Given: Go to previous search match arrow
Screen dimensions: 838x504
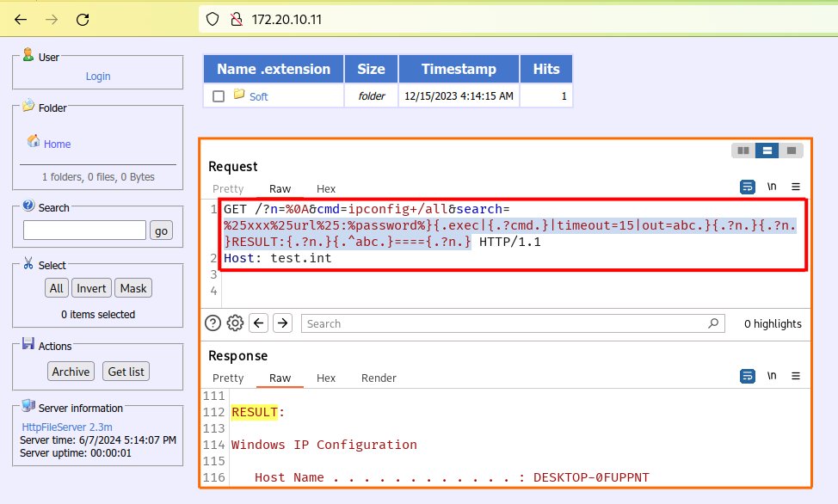Looking at the screenshot, I should pyautogui.click(x=259, y=323).
